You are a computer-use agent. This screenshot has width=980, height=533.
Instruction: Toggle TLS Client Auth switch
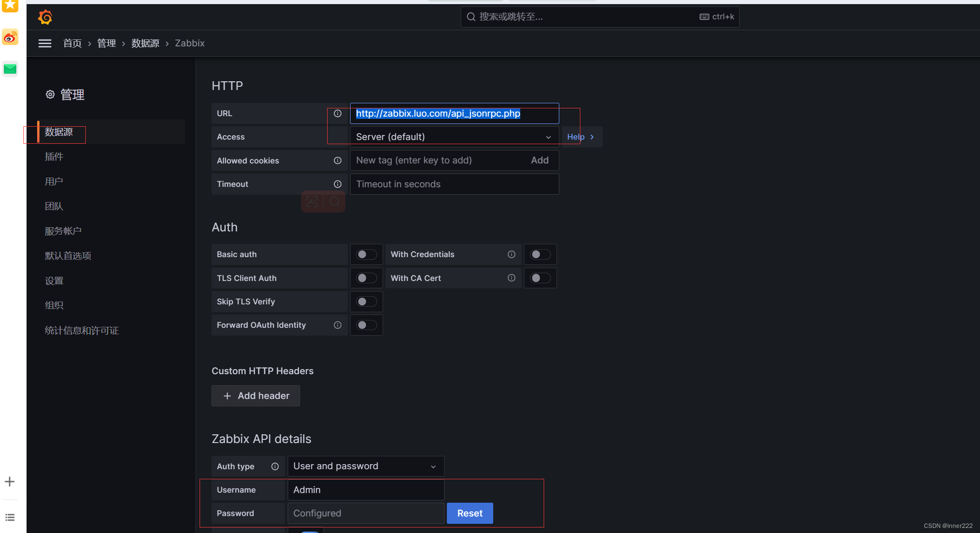coord(367,278)
